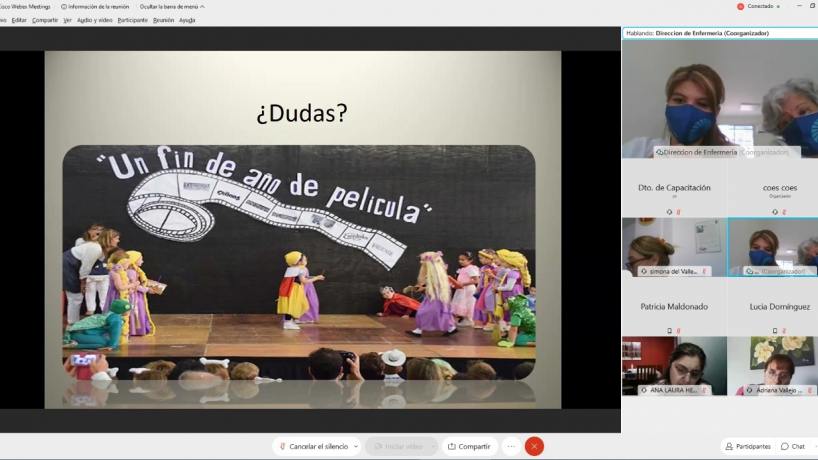Click the Conectado connection status indicator

tap(758, 6)
